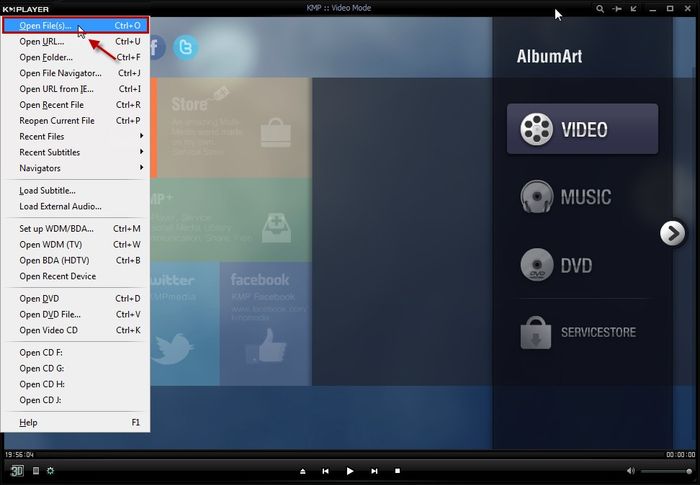Mute audio via the speaker icon
The height and width of the screenshot is (485, 700).
pyautogui.click(x=630, y=471)
